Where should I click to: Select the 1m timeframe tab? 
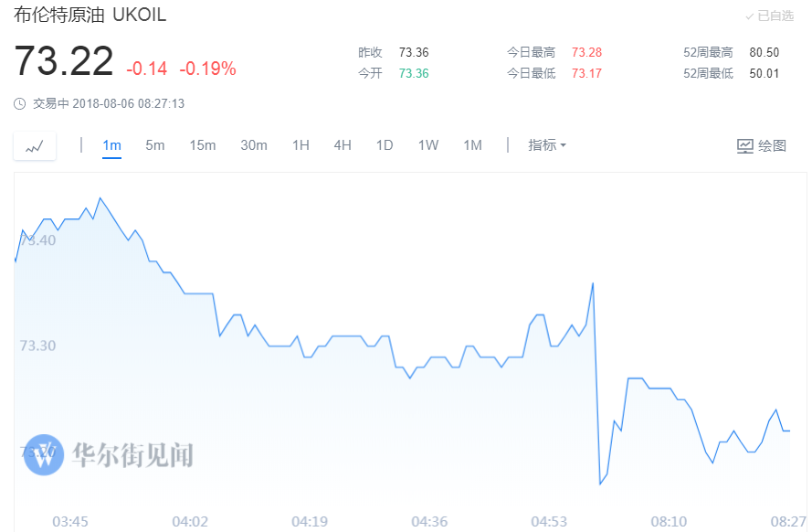112,145
